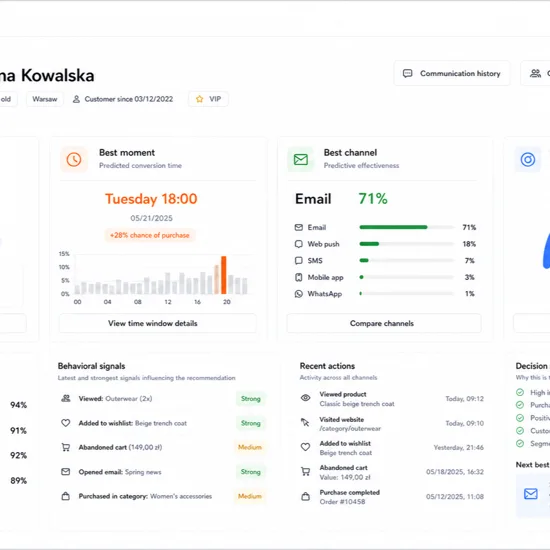Click the cart icon for Abandoned cart signal
This screenshot has height=550, width=550.
point(66,447)
